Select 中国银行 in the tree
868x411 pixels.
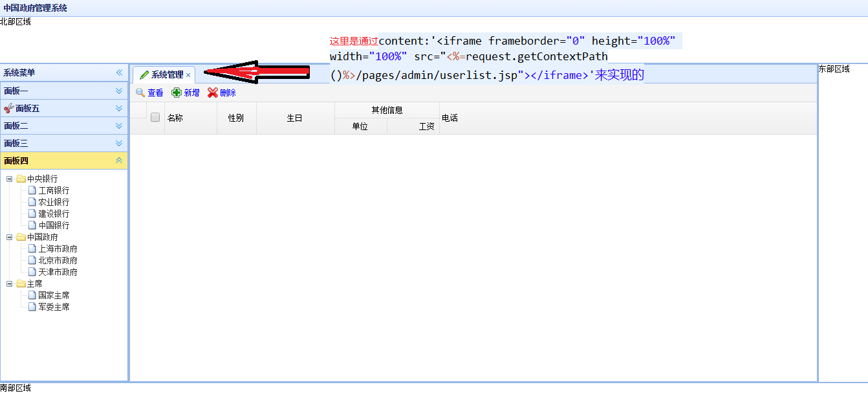54,225
